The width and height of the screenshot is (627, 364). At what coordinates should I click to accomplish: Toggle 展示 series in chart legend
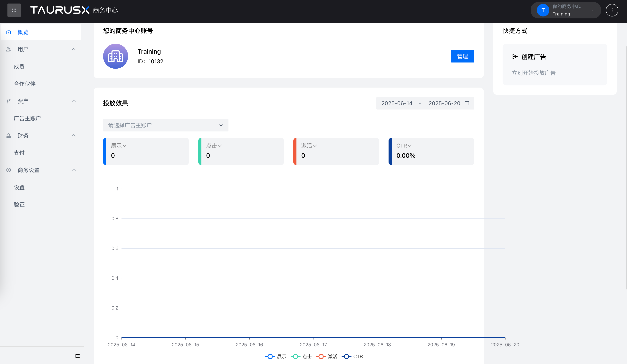(x=276, y=357)
